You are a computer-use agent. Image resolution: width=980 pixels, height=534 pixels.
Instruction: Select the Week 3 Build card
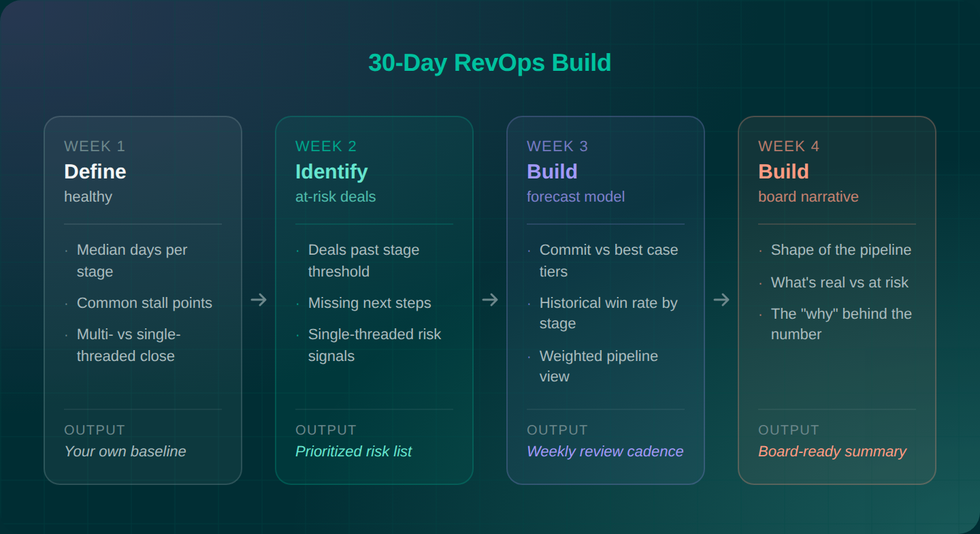coord(605,300)
